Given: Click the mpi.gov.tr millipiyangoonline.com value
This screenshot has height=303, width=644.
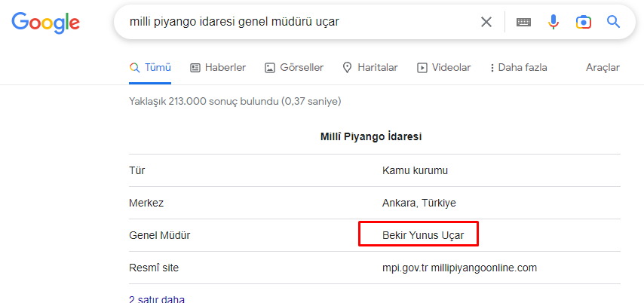Looking at the screenshot, I should [x=459, y=268].
